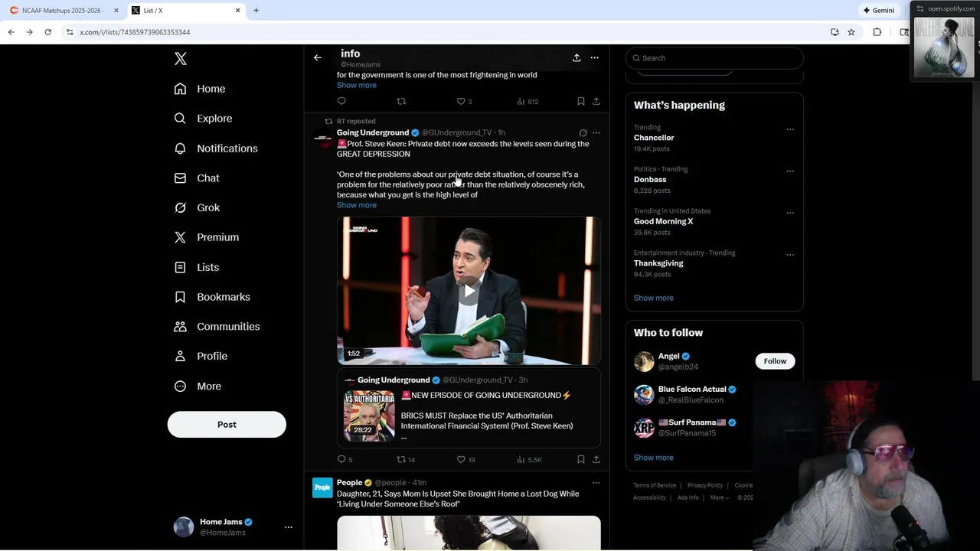Open Blue Falcon Actual profile
Screen dimensions: 980x551
(692, 390)
